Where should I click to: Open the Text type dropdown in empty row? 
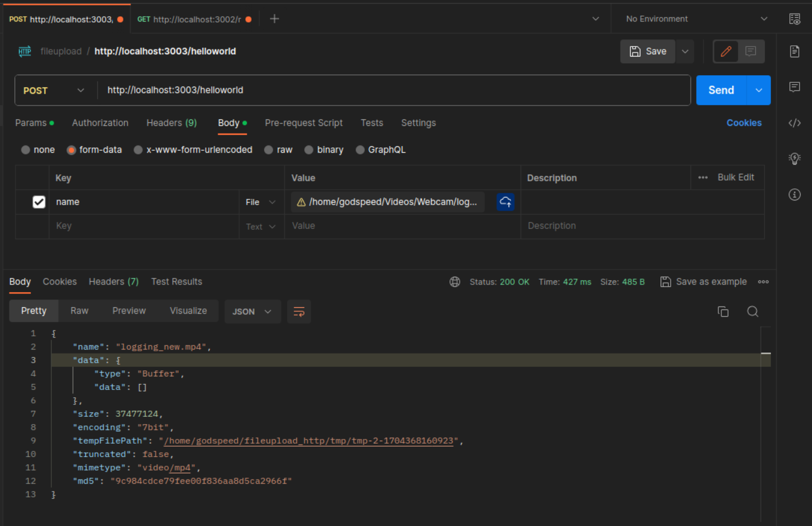pyautogui.click(x=261, y=227)
